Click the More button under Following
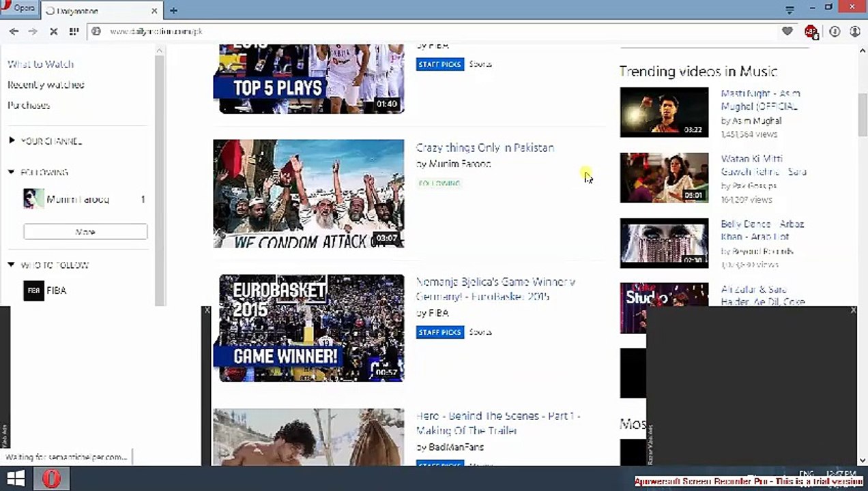 point(85,232)
